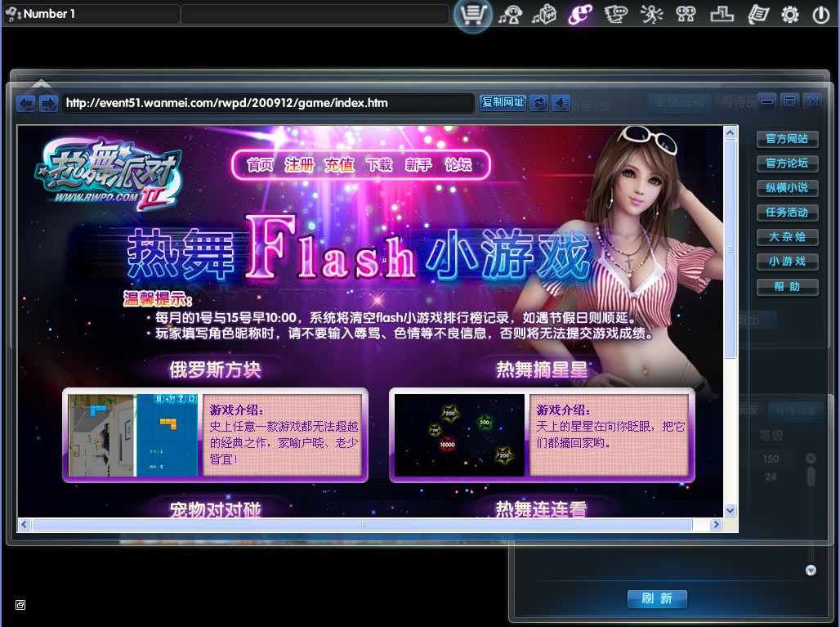840x627 pixels.
Task: Click the power exit icon
Action: [820, 15]
